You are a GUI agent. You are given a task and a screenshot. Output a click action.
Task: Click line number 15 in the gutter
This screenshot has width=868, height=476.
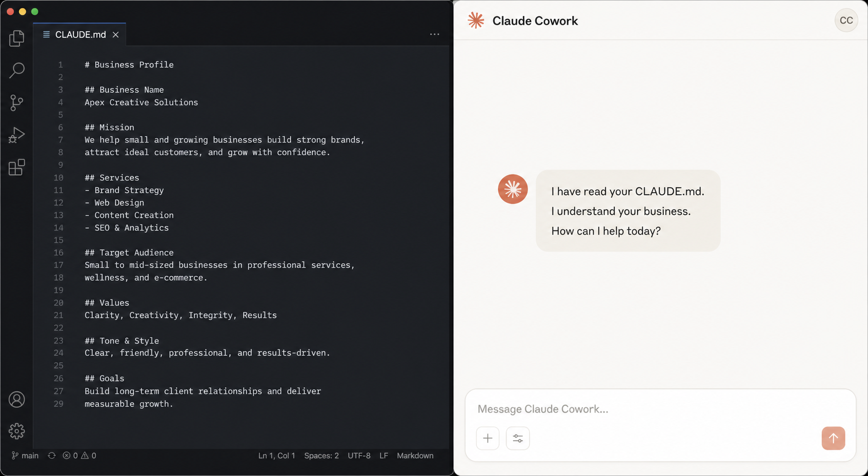point(58,240)
